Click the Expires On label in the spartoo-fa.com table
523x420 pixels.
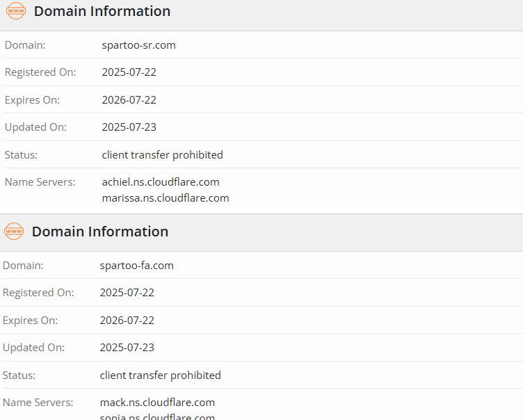[x=30, y=321]
